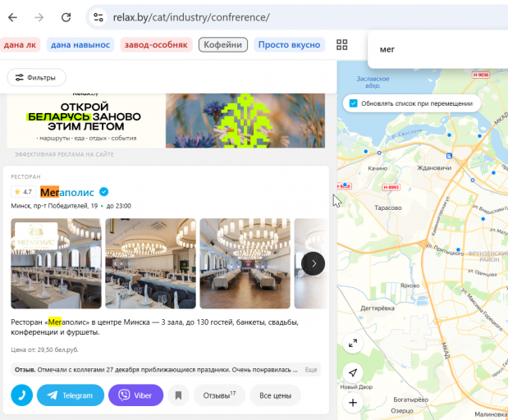Call restaurant with phone icon button

pyautogui.click(x=21, y=395)
